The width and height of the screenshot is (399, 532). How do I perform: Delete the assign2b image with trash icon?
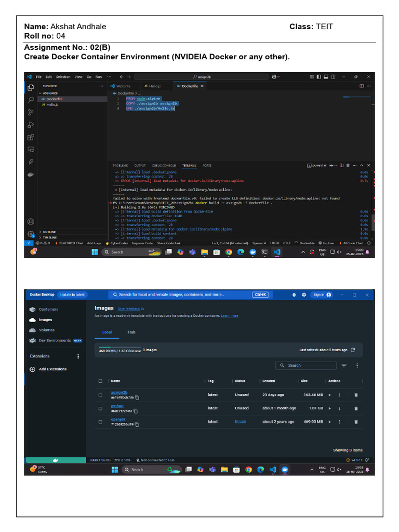pyautogui.click(x=356, y=395)
